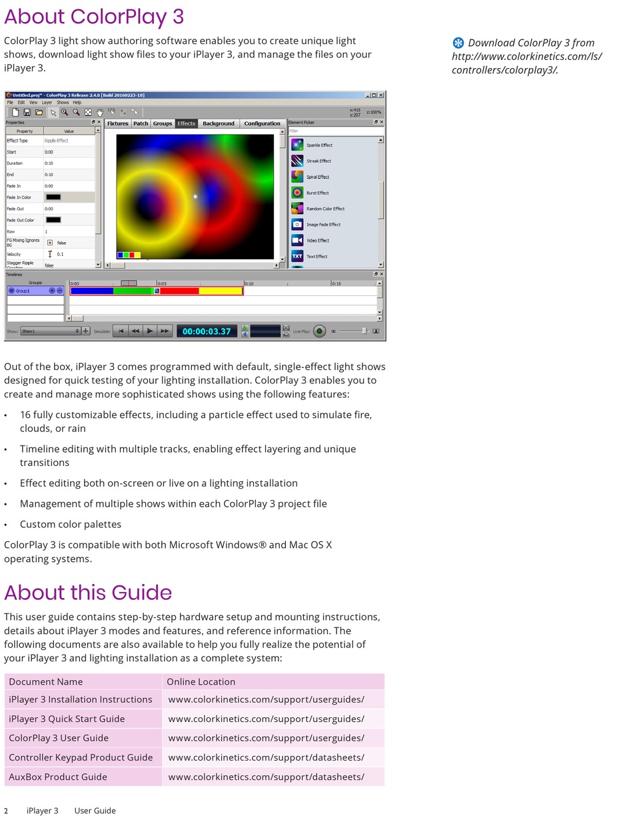Open the Show1 show dropdown
The height and width of the screenshot is (840, 633).
[50, 331]
